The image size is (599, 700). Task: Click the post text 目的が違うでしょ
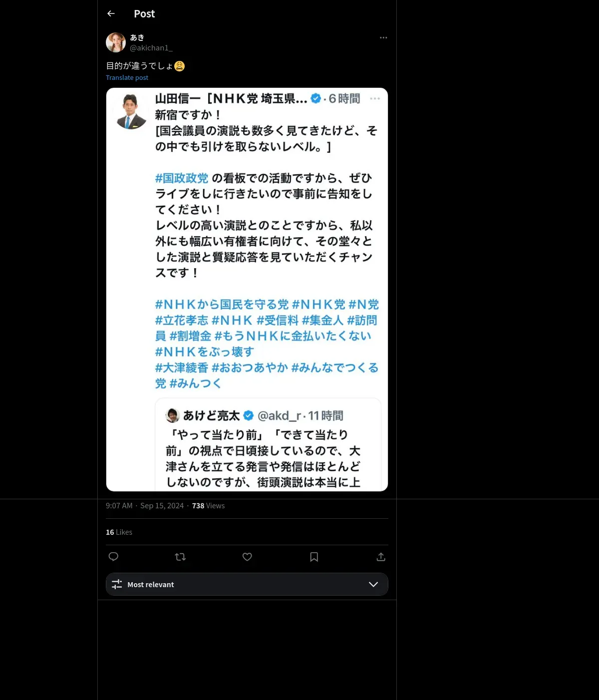(x=140, y=66)
